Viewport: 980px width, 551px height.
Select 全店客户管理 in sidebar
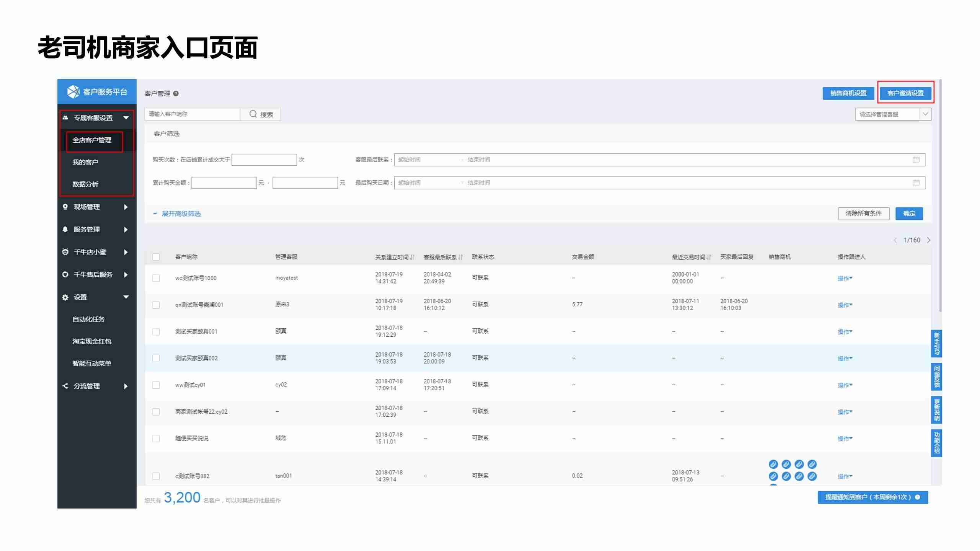pos(92,140)
